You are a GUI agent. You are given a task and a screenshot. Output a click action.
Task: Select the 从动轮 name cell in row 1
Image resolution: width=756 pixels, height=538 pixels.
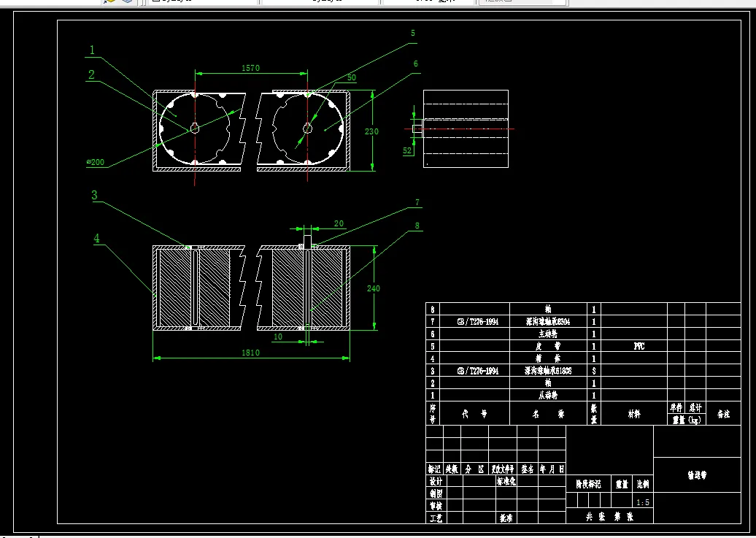[x=548, y=395]
